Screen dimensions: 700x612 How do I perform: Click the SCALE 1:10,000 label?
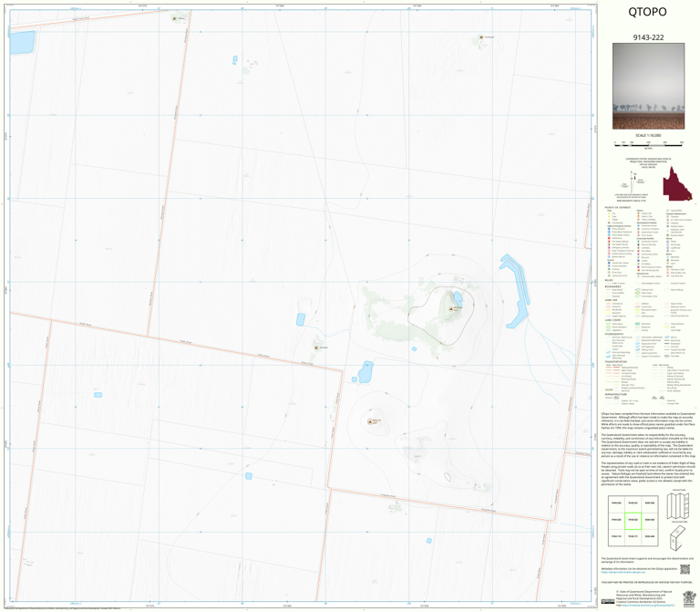(x=648, y=135)
